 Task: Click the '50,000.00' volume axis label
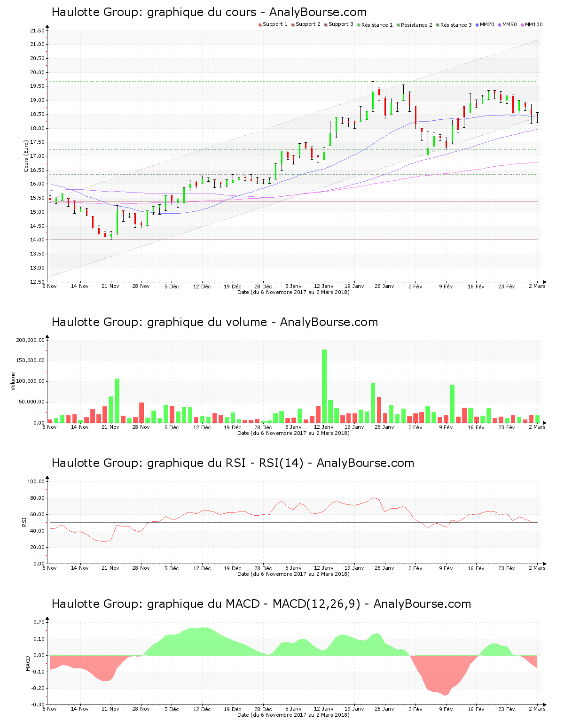(x=31, y=402)
